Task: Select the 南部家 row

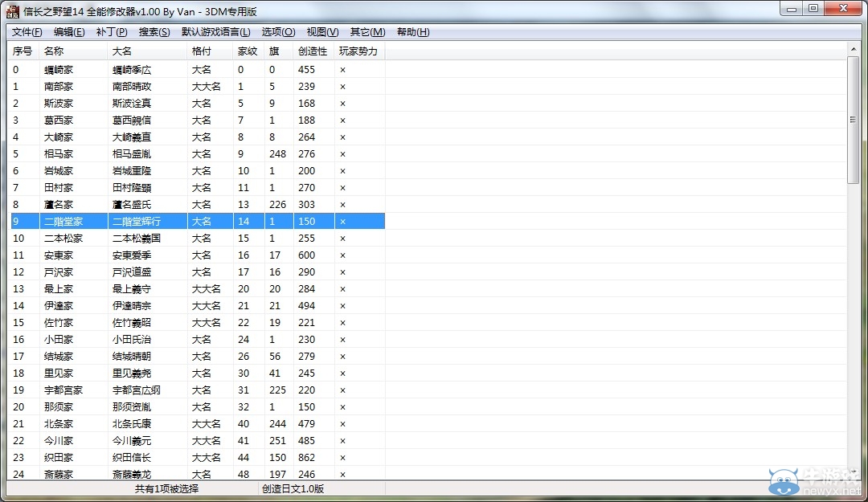Action: point(198,86)
